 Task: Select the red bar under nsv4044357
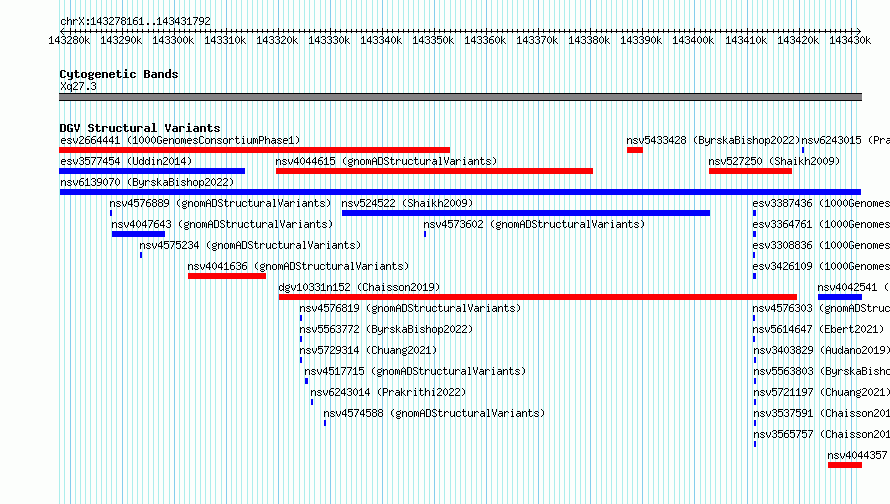[845, 465]
